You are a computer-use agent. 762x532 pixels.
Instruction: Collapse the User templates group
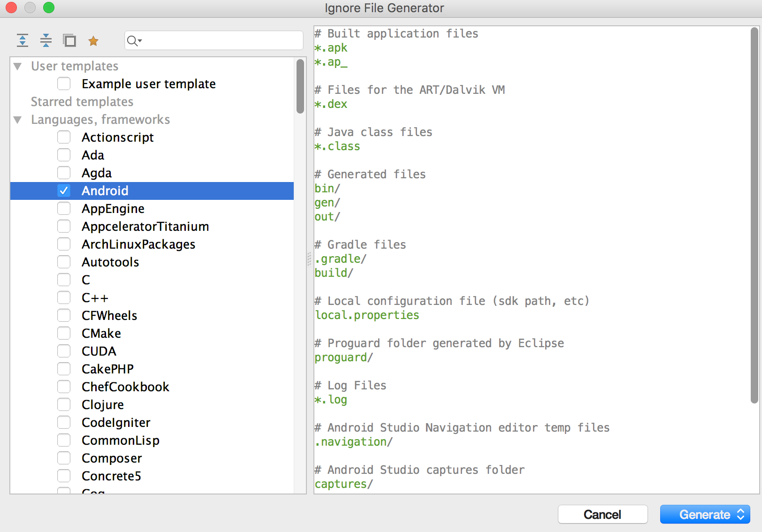click(18, 66)
